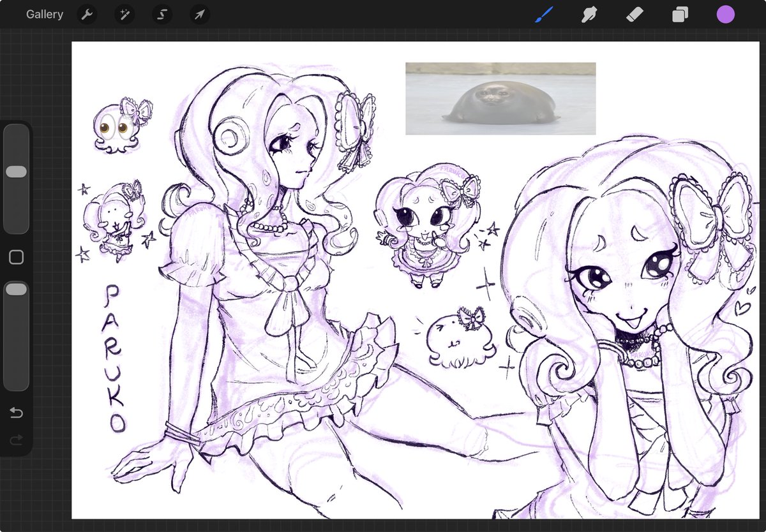The height and width of the screenshot is (532, 766).
Task: Redo the last undone stroke
Action: 16,440
